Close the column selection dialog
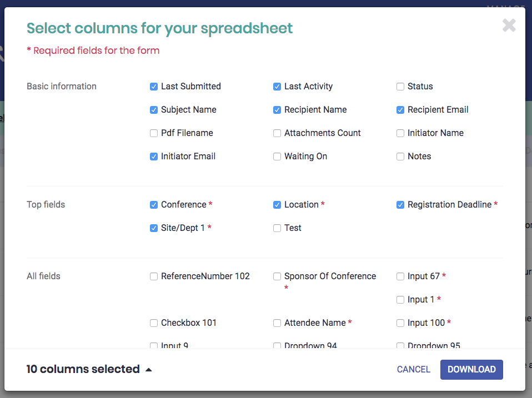This screenshot has width=532, height=398. tap(509, 26)
